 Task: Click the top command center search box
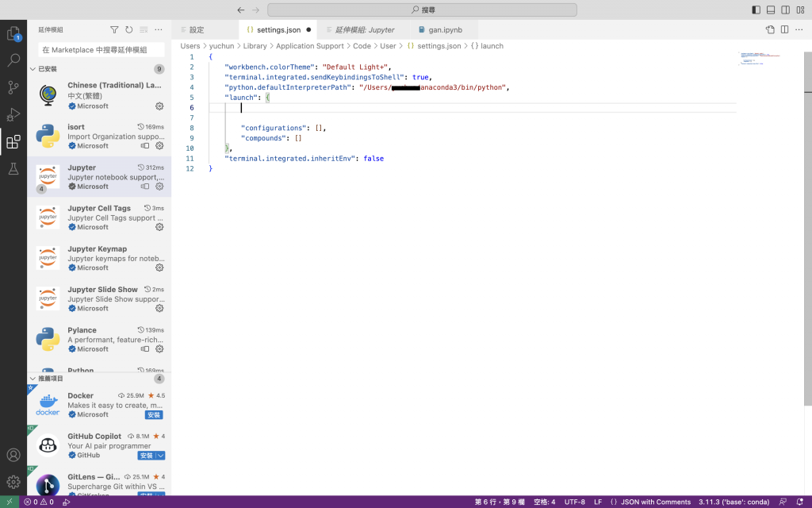click(422, 10)
